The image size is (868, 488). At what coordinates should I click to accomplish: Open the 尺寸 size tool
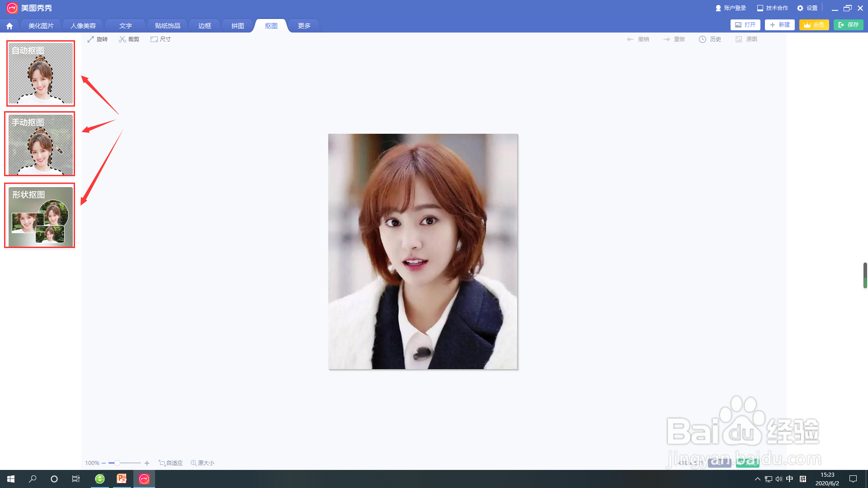point(160,39)
